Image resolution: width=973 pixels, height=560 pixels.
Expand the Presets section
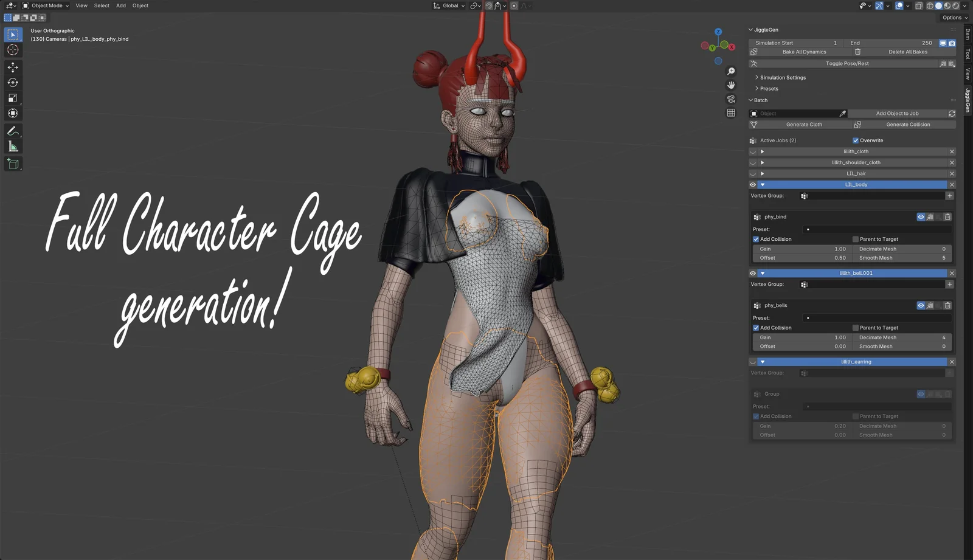[x=769, y=88]
